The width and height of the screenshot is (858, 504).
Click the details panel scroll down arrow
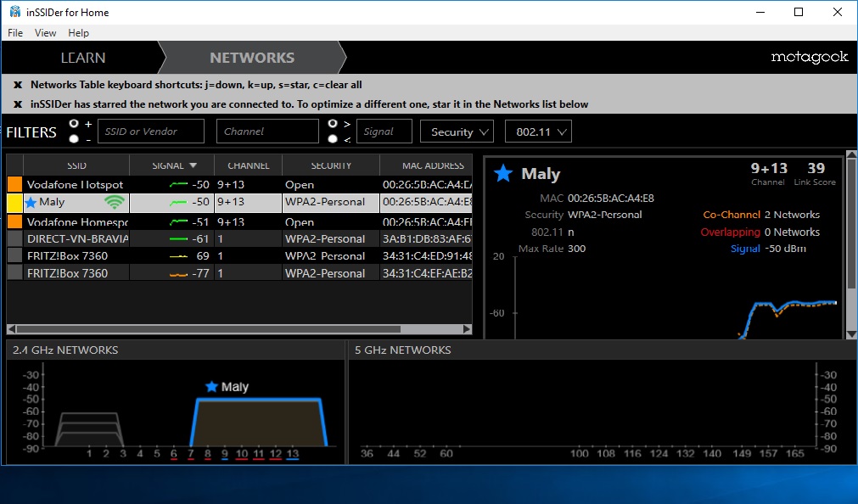pos(851,333)
